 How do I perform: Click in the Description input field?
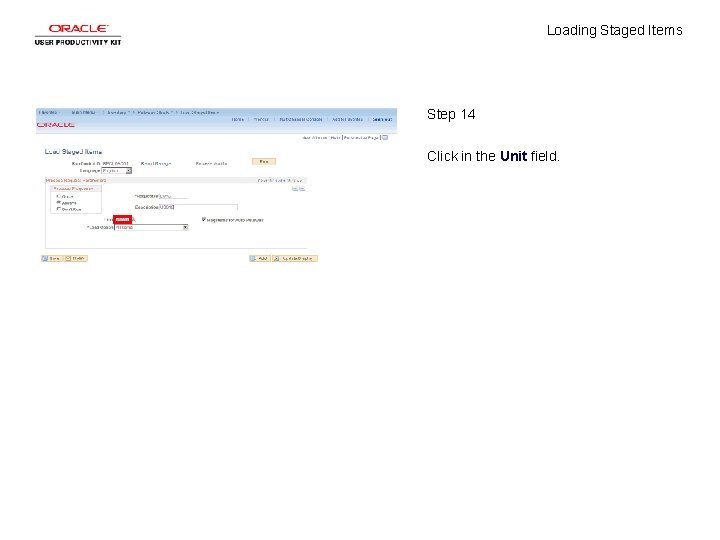click(198, 207)
